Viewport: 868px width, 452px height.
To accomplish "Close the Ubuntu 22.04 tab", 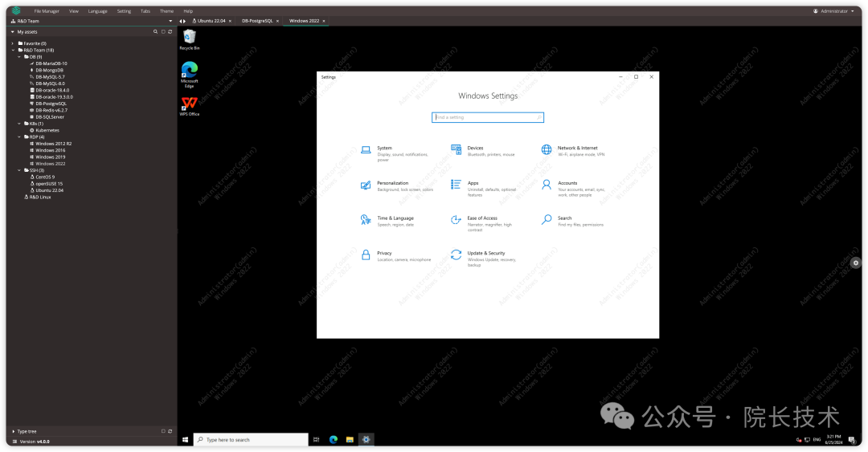I will click(230, 21).
